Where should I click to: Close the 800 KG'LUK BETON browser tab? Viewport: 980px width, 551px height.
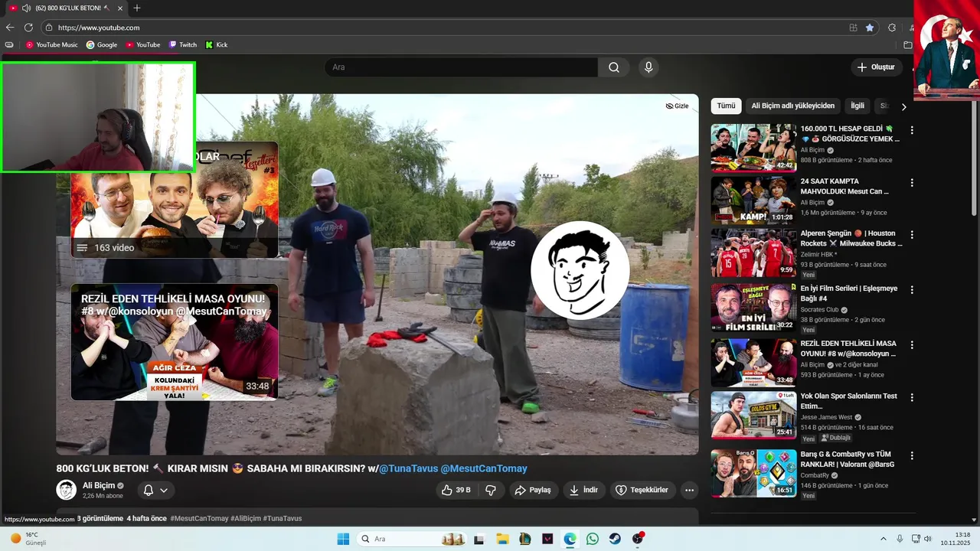[120, 8]
